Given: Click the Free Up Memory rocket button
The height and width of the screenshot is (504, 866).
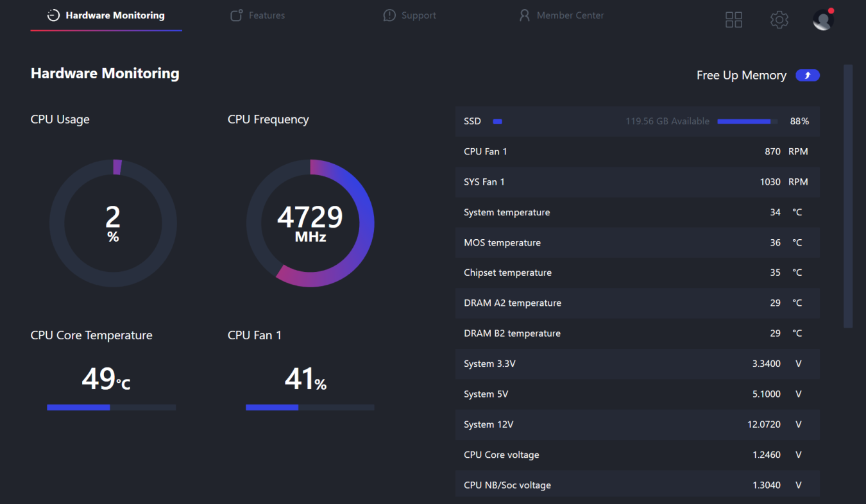Looking at the screenshot, I should tap(808, 76).
